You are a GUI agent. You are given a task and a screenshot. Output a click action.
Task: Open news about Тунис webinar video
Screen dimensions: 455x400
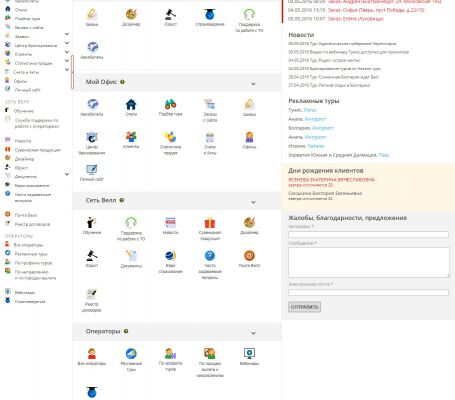point(348,52)
